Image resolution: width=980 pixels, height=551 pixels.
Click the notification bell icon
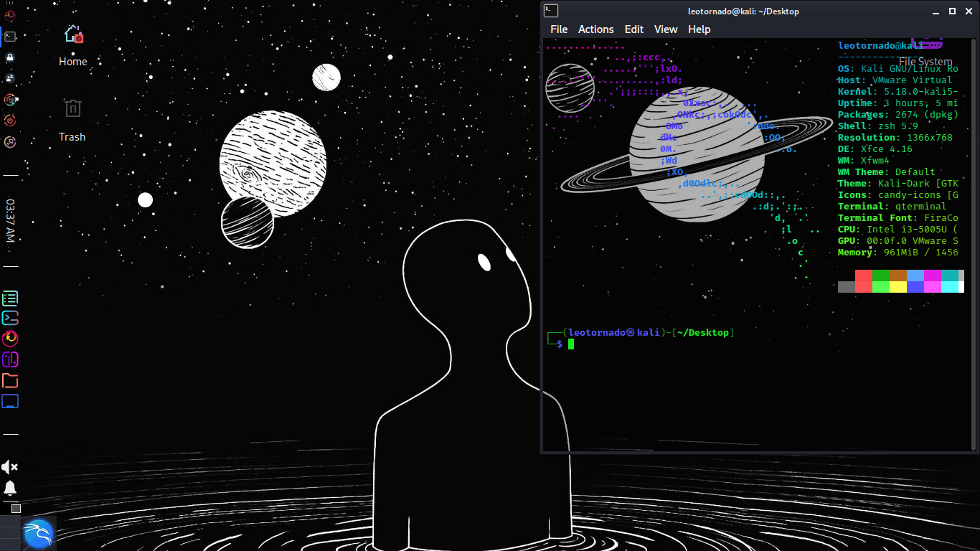pos(10,489)
